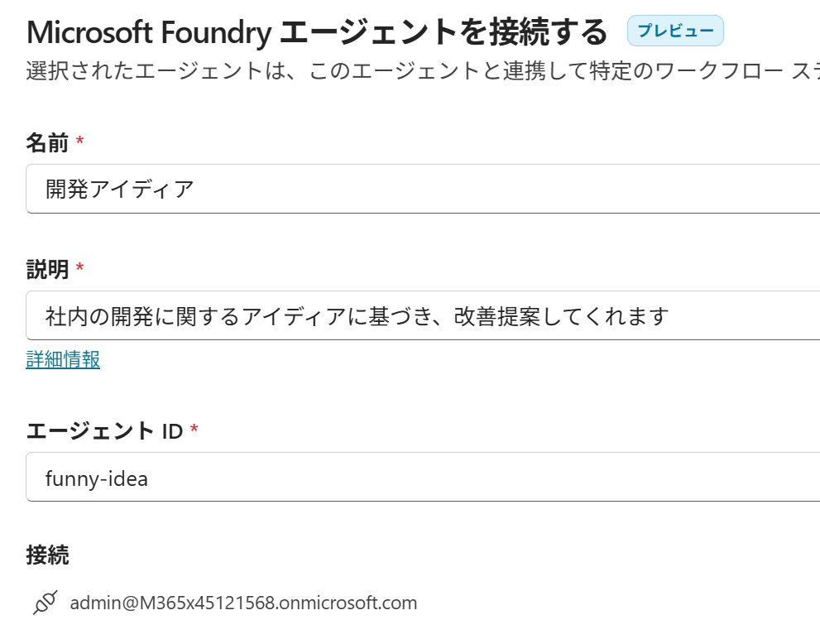Click the plug connection icon
This screenshot has height=644, width=820.
46,603
